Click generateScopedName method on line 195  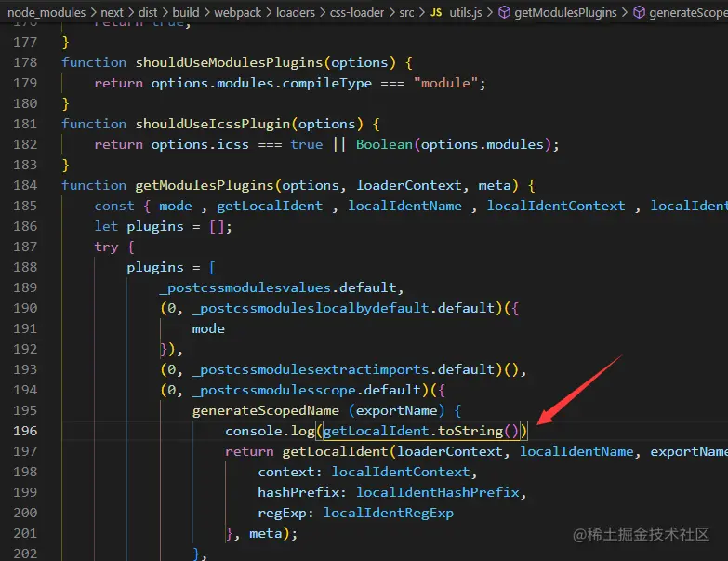tap(266, 410)
